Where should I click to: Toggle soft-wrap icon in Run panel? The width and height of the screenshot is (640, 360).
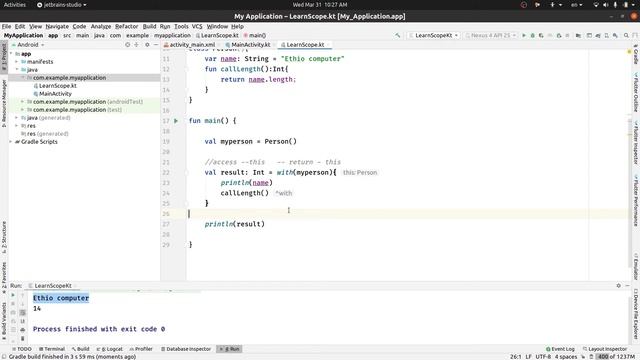coord(22,313)
